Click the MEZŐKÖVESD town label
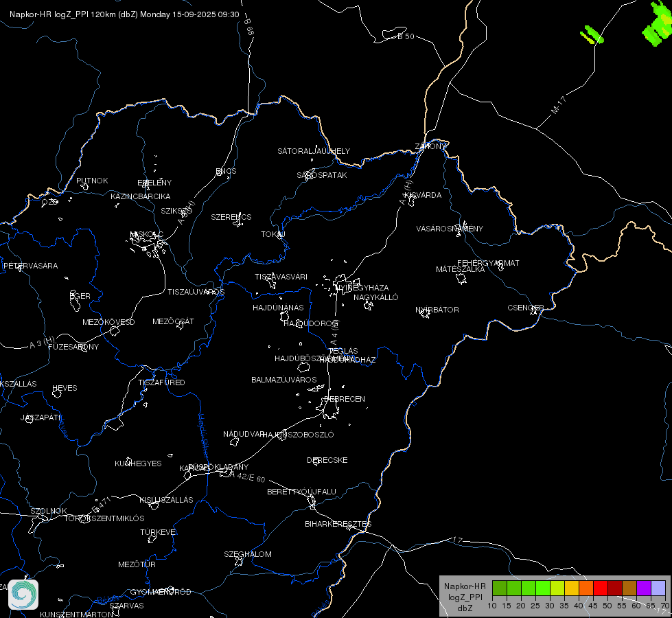This screenshot has height=618, width=672. click(108, 322)
